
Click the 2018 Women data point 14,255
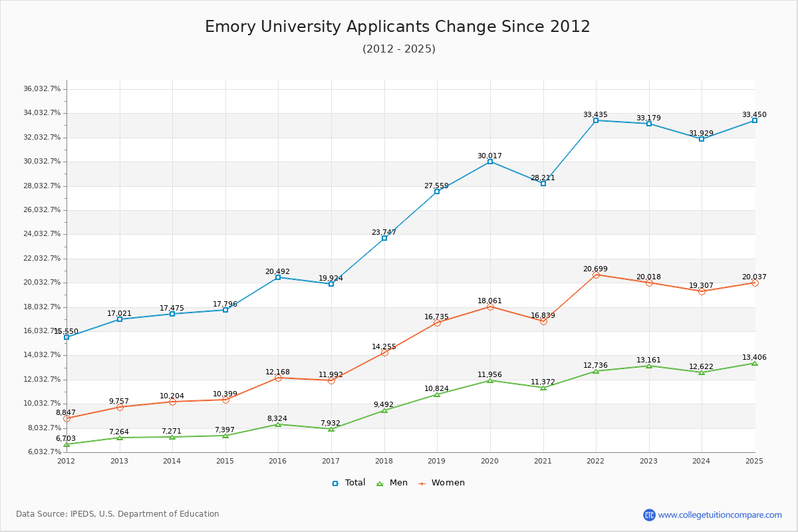click(x=384, y=352)
